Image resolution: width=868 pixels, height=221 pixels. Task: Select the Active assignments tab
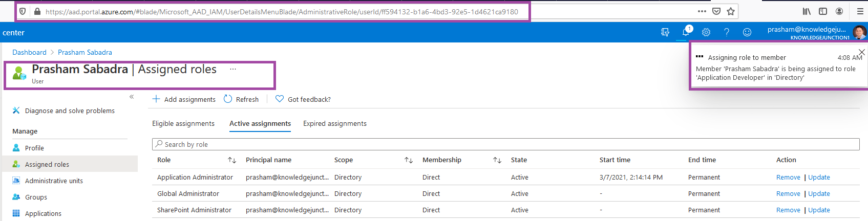(x=260, y=123)
